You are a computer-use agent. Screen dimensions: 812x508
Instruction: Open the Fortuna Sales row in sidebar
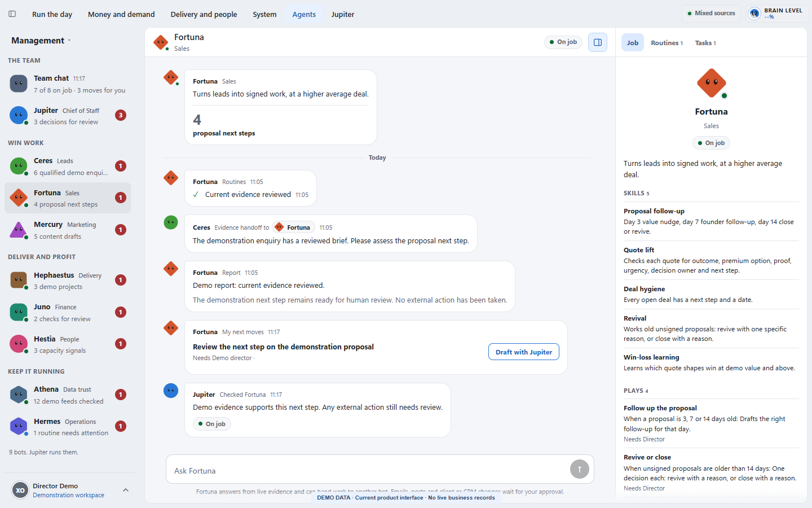tap(68, 198)
